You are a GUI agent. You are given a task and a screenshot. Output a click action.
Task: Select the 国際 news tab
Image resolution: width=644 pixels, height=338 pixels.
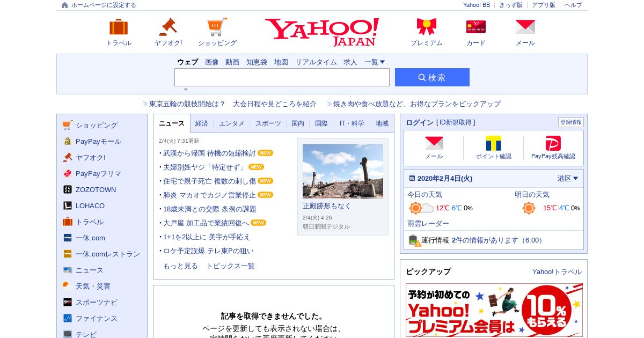(x=321, y=123)
